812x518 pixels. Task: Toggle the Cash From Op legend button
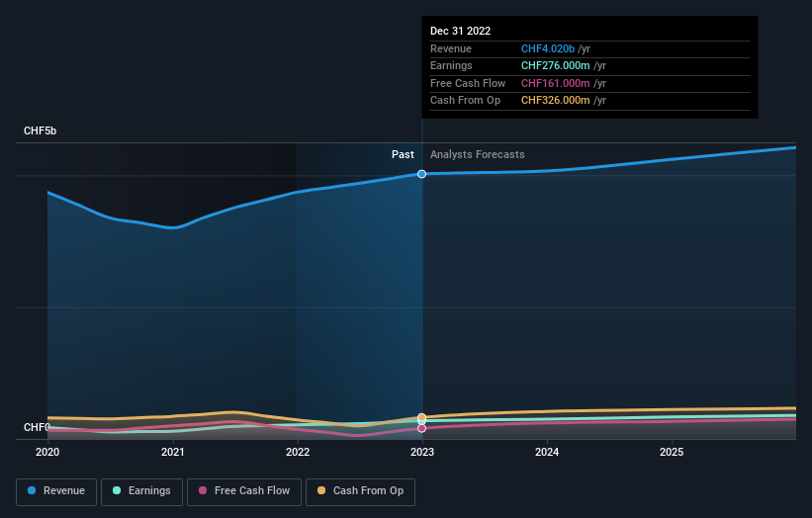click(x=360, y=491)
